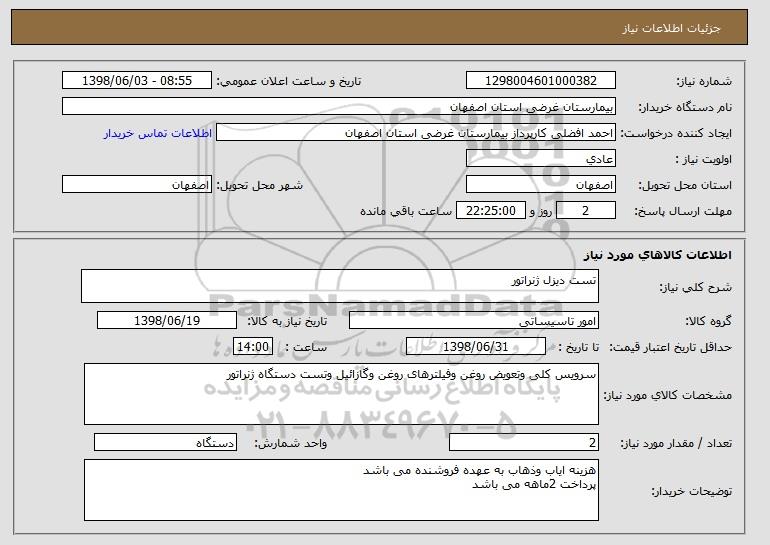Screen dimensions: 770x545
Task: Click the label توضیحات خریدار
Action: (691, 491)
